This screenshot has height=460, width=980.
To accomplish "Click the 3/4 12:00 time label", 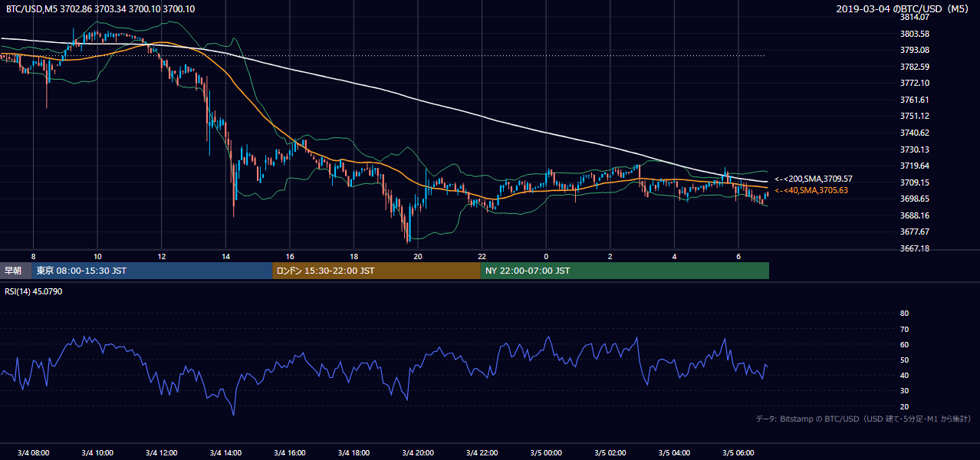I will coord(161,453).
